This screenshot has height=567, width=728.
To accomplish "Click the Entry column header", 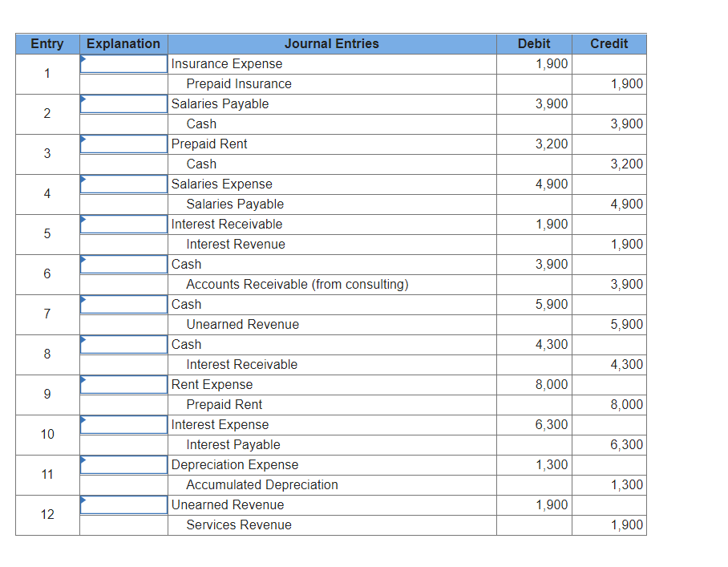I will pyautogui.click(x=47, y=43).
